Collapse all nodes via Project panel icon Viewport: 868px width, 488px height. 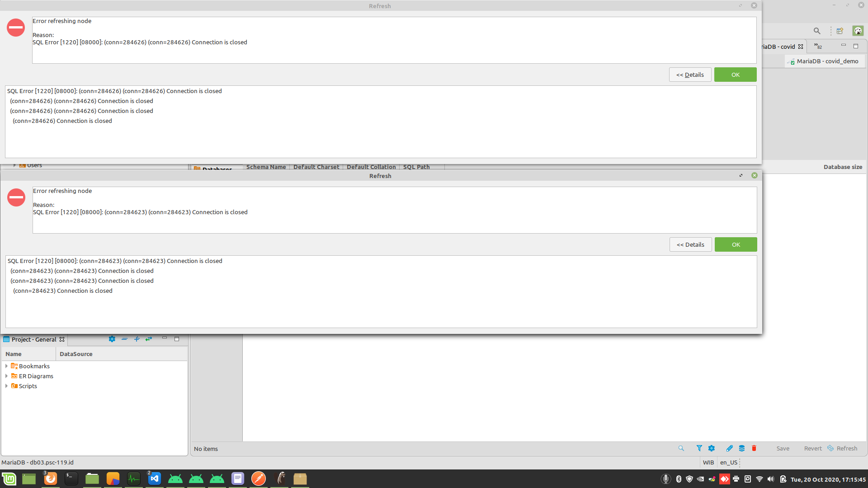coord(125,339)
